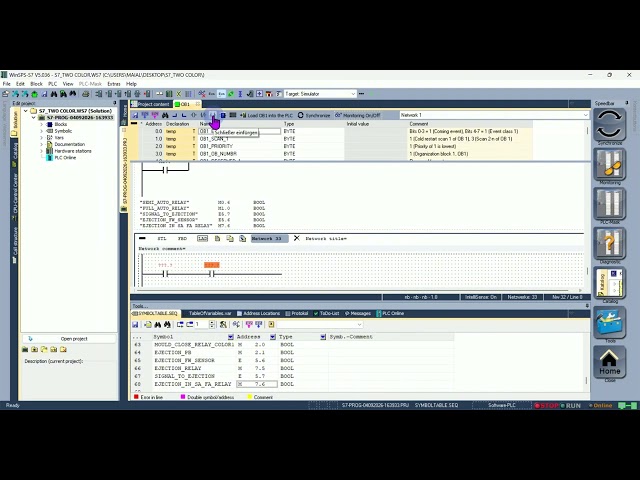Click binoculars find icon in symbol table toolbar
640x480 pixels.
(x=158, y=324)
